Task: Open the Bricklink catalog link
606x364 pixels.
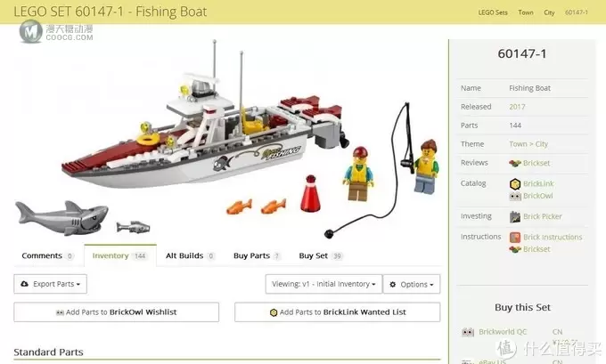Action: tap(538, 183)
